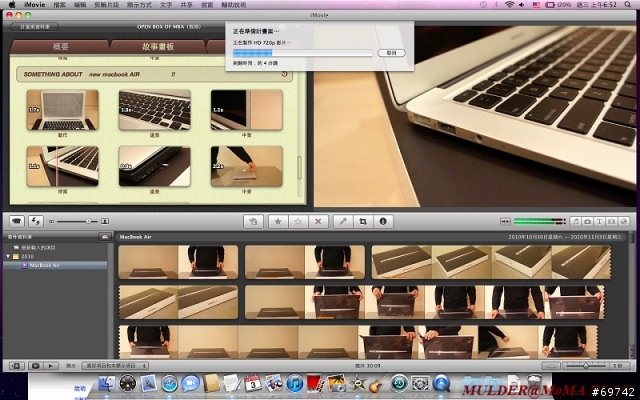Go back to 計畫案資料庫 project library
Image resolution: width=640 pixels, height=400 pixels.
click(x=34, y=27)
